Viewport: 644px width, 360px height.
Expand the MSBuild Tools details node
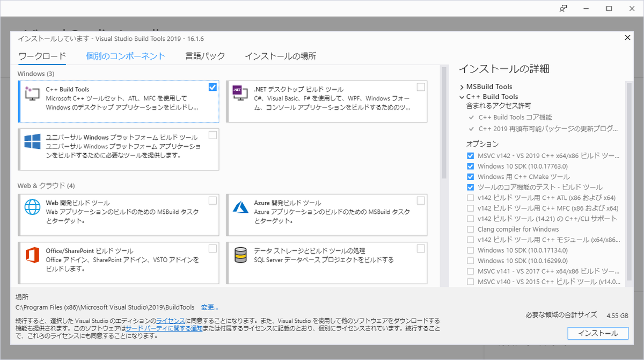pos(462,87)
